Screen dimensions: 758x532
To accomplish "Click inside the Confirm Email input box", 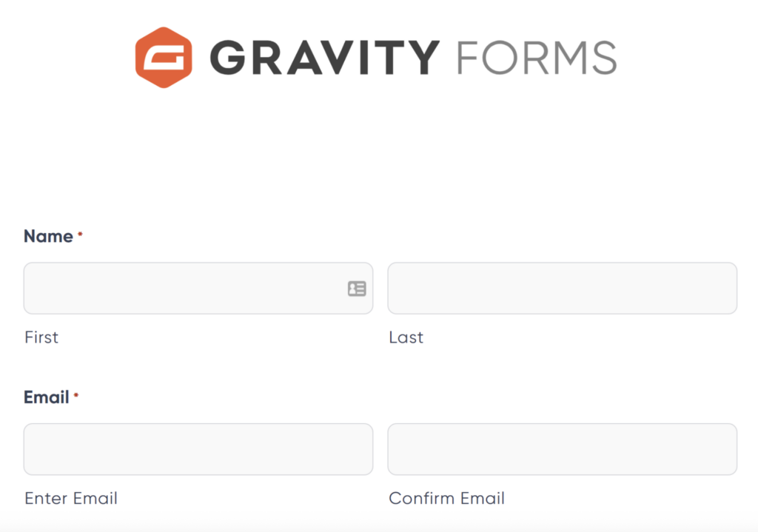I will (x=563, y=449).
